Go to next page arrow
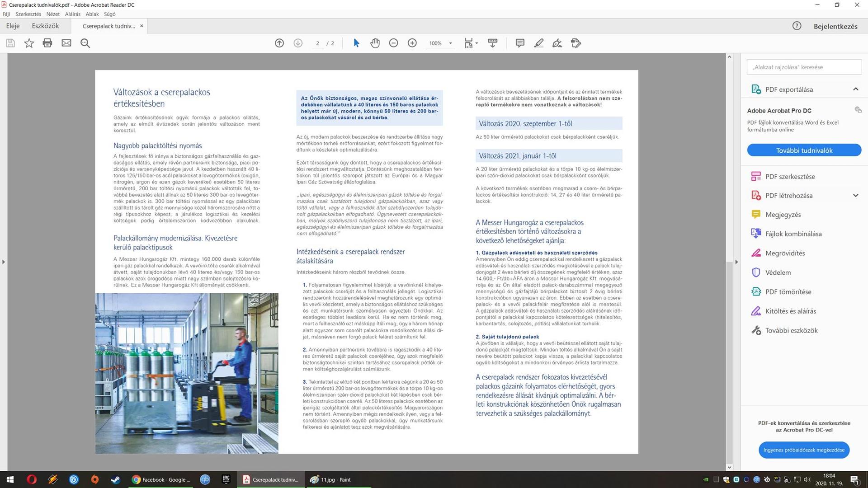 [x=298, y=43]
